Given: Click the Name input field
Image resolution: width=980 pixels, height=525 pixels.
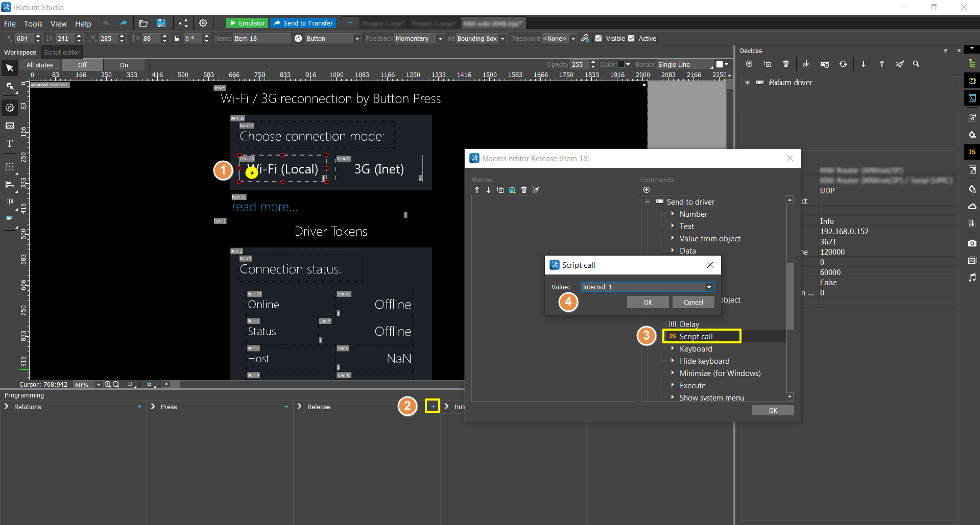Looking at the screenshot, I should [261, 39].
